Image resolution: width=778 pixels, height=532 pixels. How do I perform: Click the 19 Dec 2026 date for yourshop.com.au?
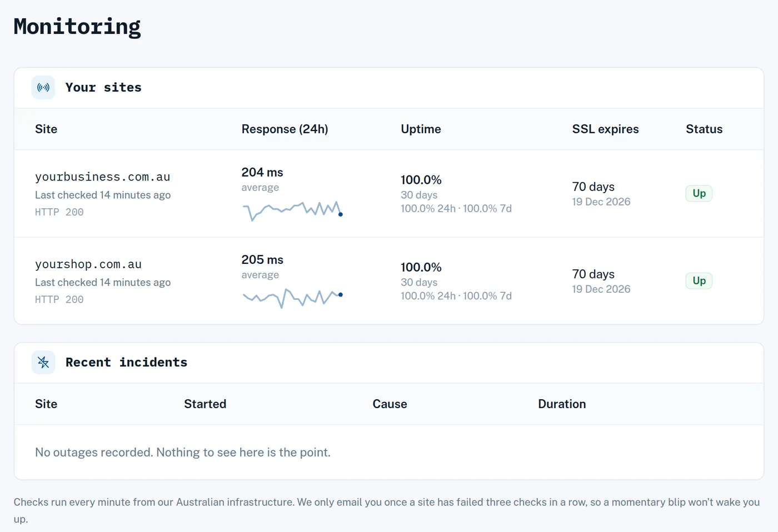coord(601,289)
